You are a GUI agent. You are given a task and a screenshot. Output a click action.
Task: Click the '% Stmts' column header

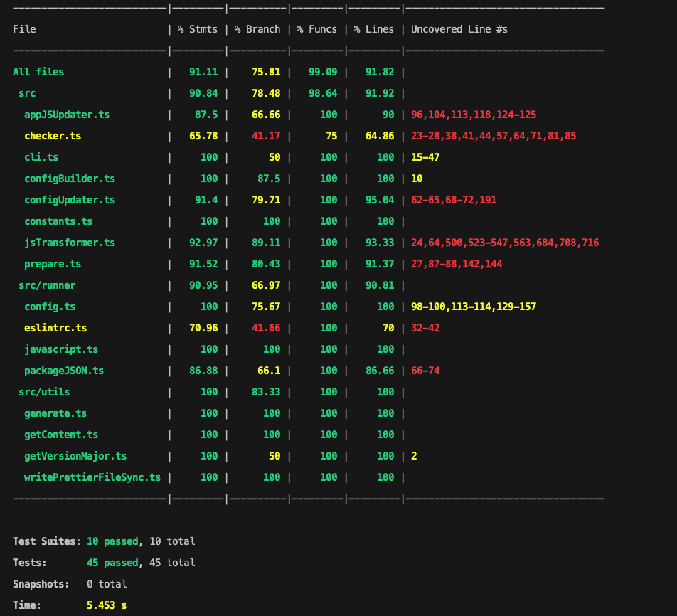pyautogui.click(x=197, y=29)
